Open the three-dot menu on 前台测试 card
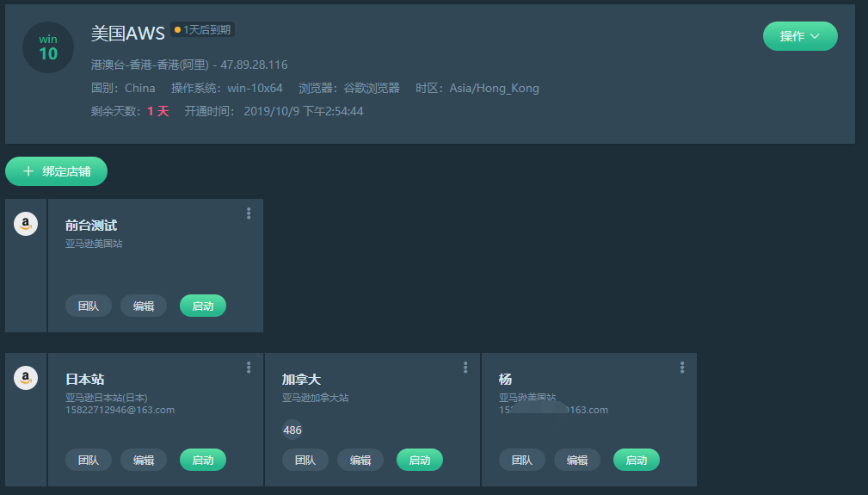 click(249, 213)
